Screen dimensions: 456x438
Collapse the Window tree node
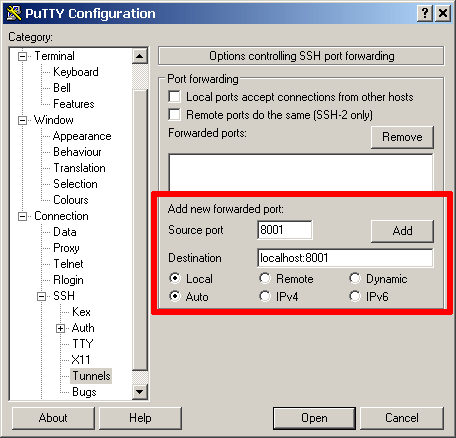pos(22,120)
